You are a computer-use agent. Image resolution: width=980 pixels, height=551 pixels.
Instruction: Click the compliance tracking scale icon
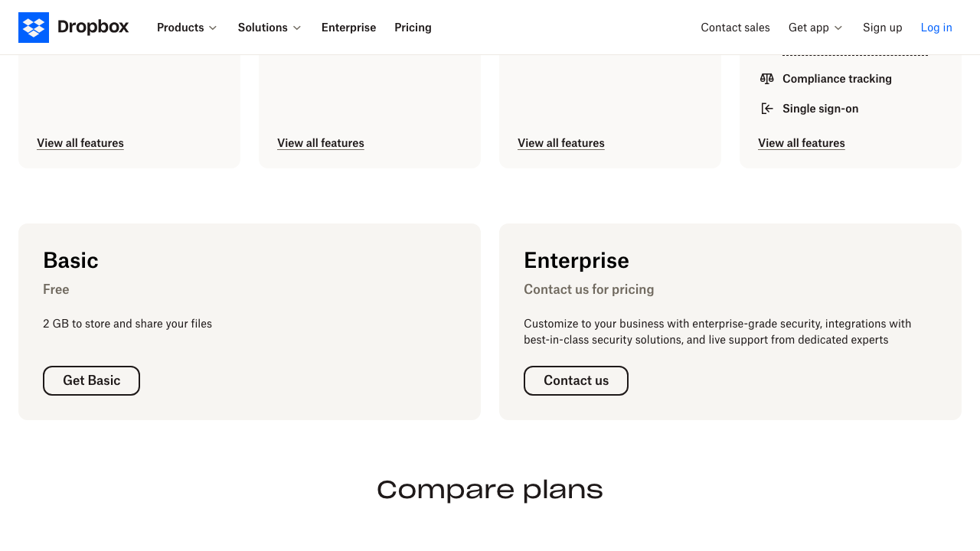766,79
